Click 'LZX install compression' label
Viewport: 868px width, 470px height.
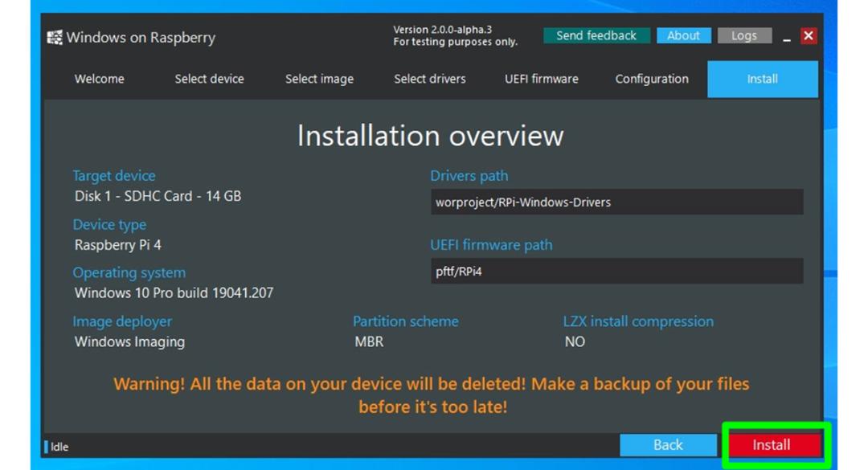[x=638, y=321]
